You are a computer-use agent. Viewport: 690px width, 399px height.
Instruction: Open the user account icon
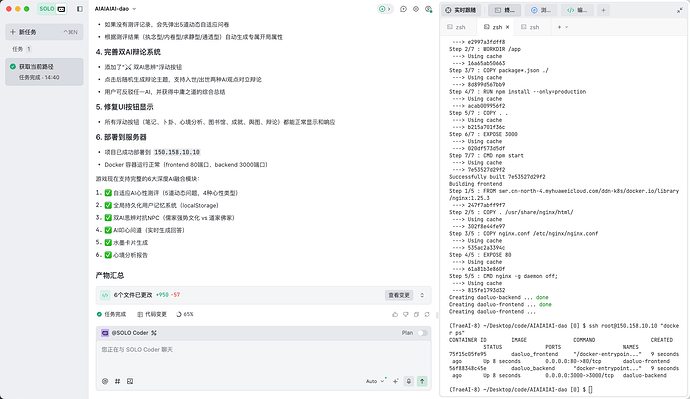[428, 9]
